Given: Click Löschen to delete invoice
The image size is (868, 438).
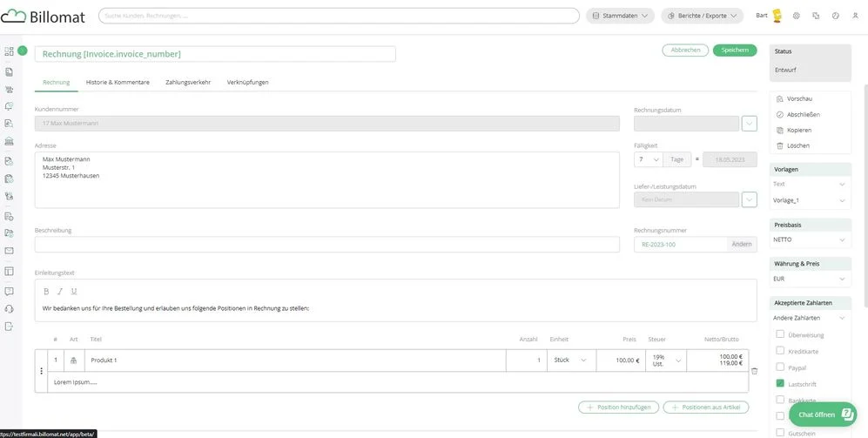Looking at the screenshot, I should [793, 145].
